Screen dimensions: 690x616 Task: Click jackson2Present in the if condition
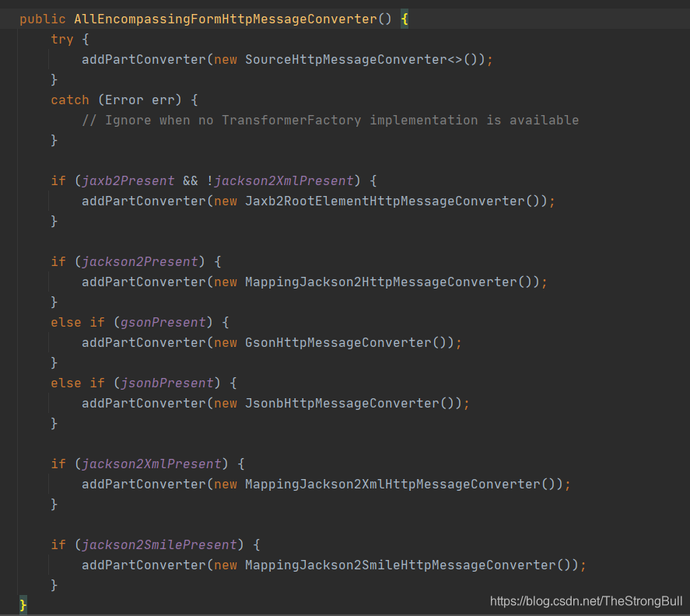coord(139,262)
